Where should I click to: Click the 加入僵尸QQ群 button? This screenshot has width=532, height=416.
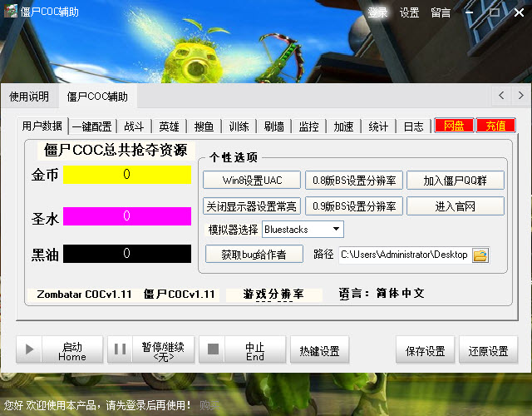456,180
